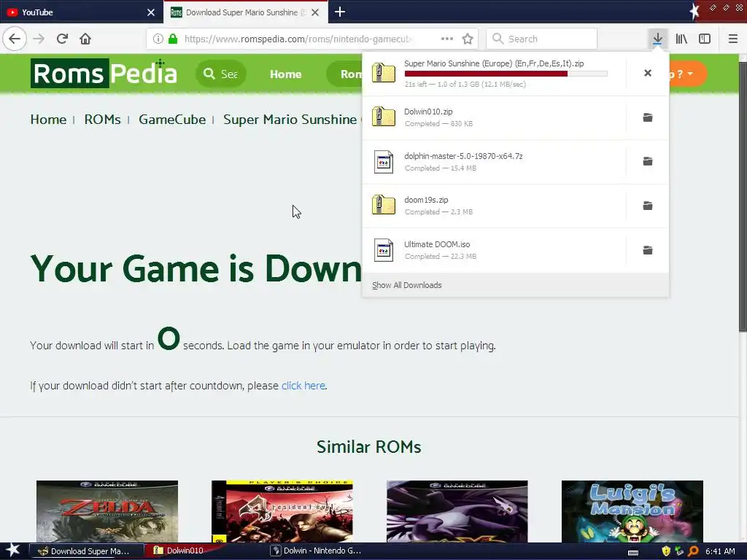Open page actions three-dot menu

(x=447, y=39)
